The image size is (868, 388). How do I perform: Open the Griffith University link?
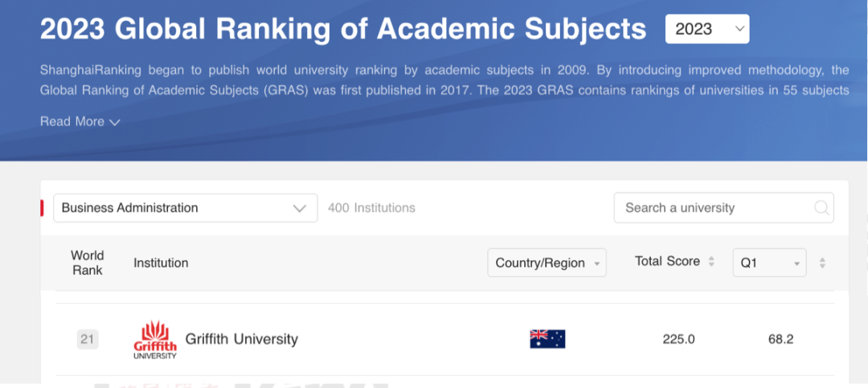(241, 339)
